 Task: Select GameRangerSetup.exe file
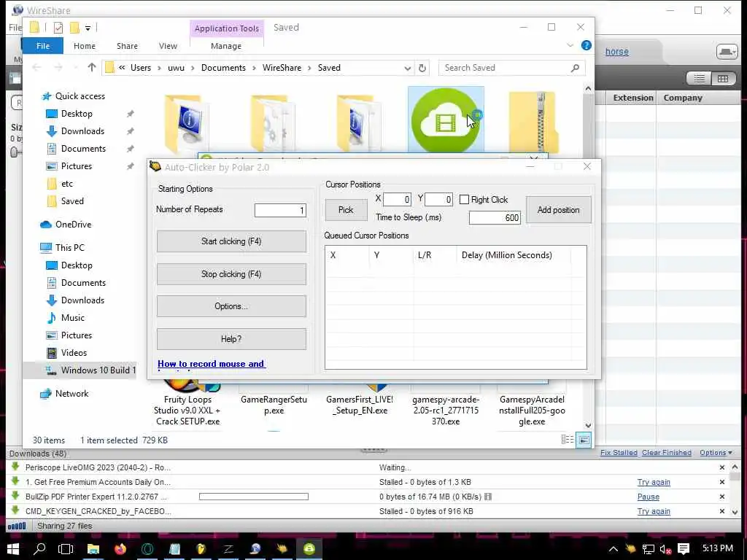click(274, 405)
